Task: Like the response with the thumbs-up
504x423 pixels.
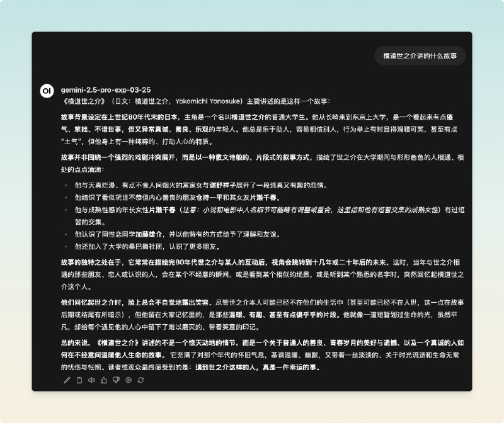Action: pyautogui.click(x=103, y=380)
